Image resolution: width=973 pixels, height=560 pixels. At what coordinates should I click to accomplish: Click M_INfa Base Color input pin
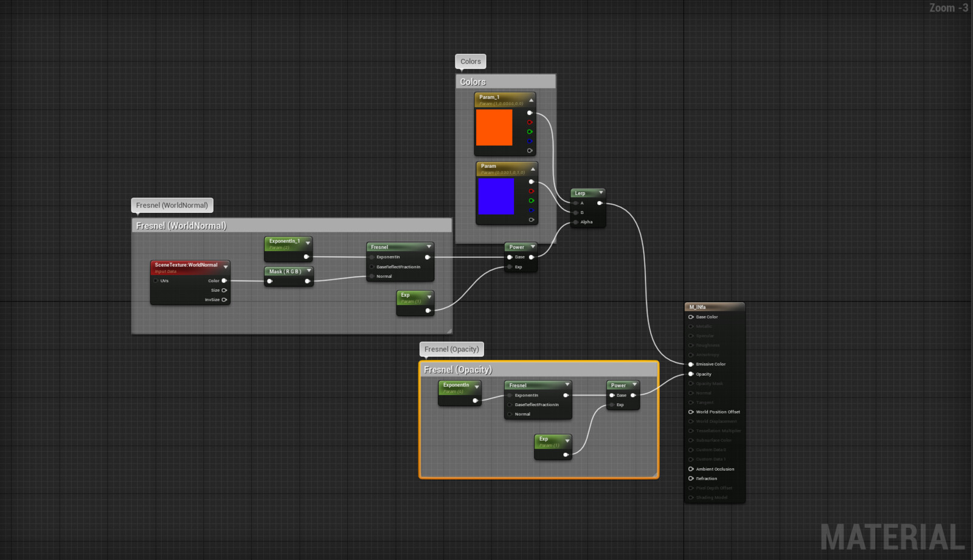coord(691,317)
